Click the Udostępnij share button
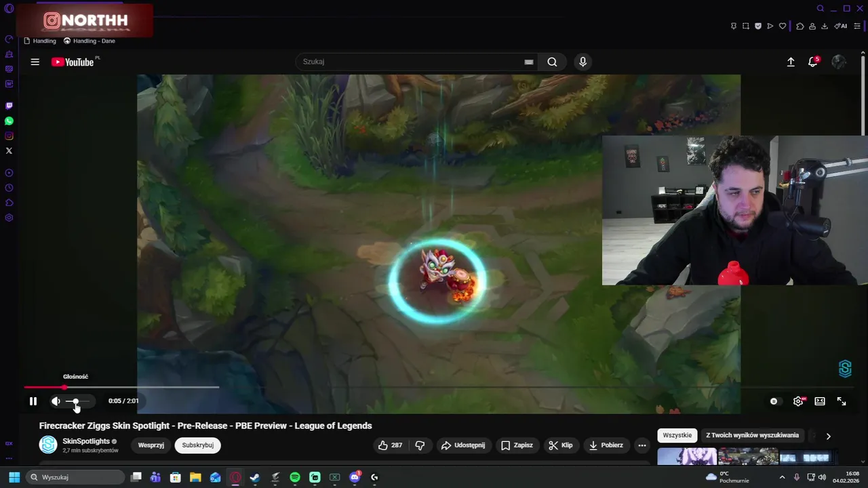868x488 pixels. click(463, 445)
